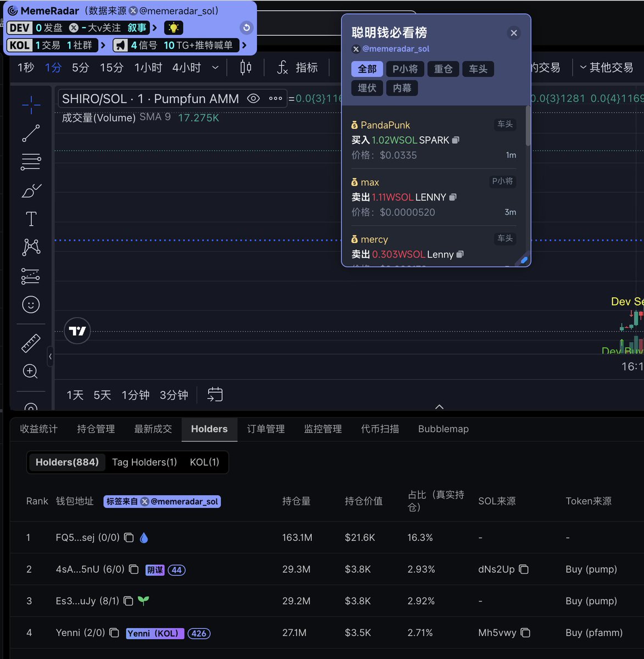Viewport: 644px width, 659px height.
Task: Copy the dNs2Up SOL source address
Action: (x=524, y=569)
